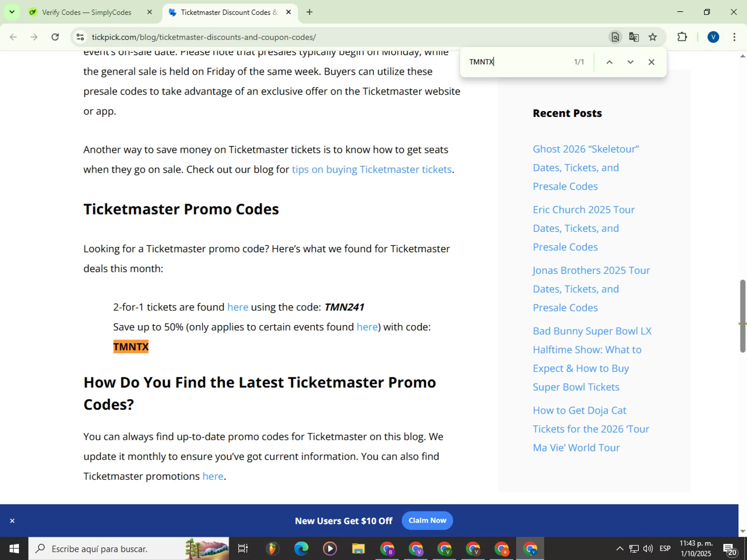Image resolution: width=747 pixels, height=560 pixels.
Task: Open Windows Task View
Action: pos(243,549)
